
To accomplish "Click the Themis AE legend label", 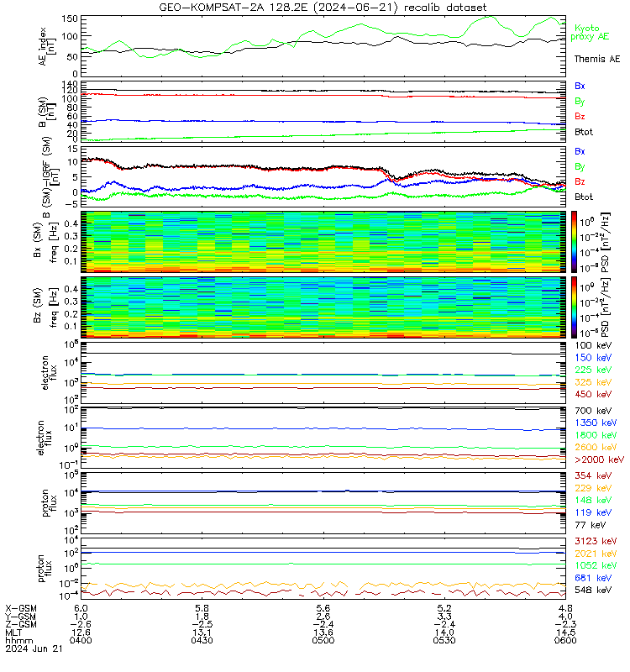I will coord(597,59).
